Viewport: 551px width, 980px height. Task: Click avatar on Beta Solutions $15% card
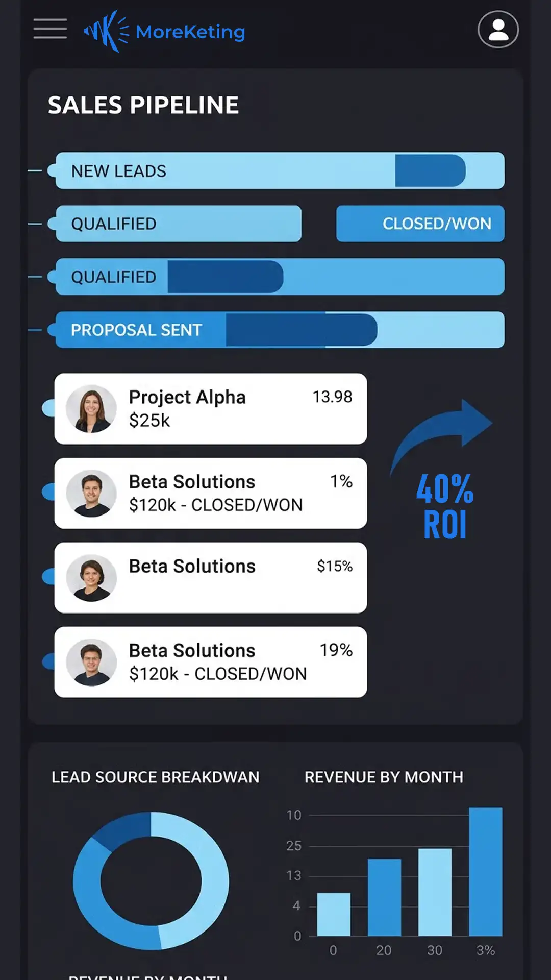[x=92, y=578]
